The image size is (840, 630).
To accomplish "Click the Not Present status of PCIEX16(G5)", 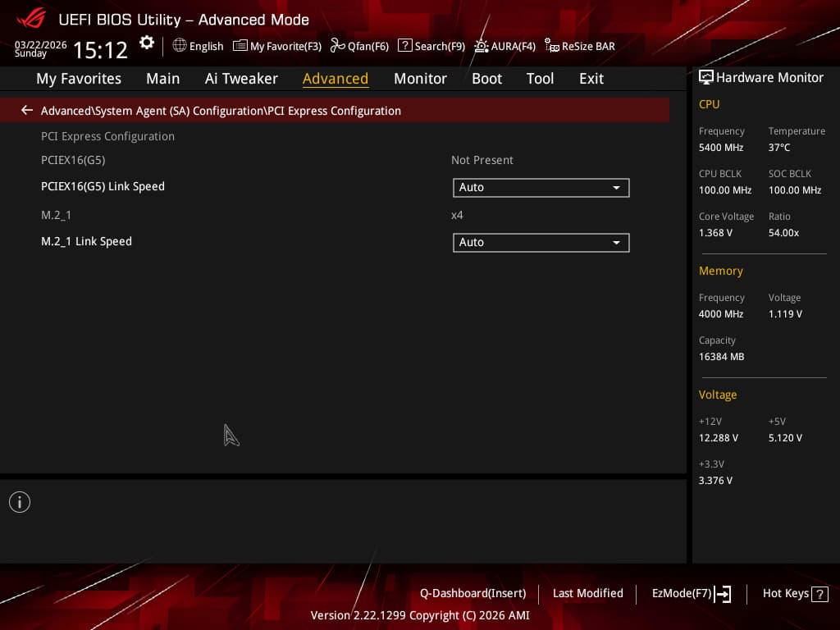I will click(x=482, y=160).
